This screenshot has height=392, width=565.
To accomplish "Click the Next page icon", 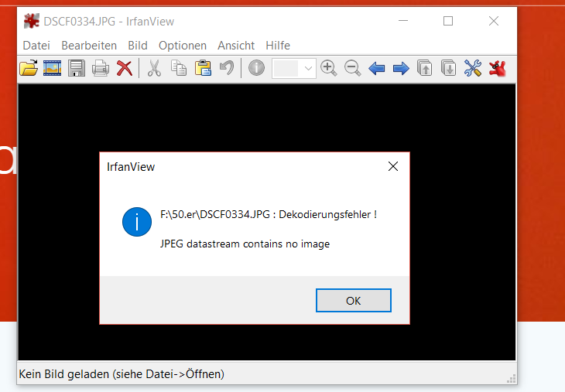I will tap(449, 68).
